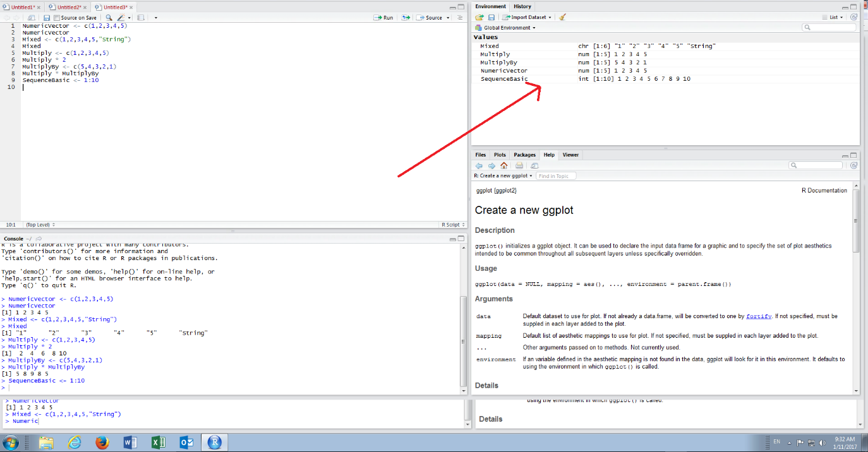Launch Firefox from the taskbar

(102, 443)
